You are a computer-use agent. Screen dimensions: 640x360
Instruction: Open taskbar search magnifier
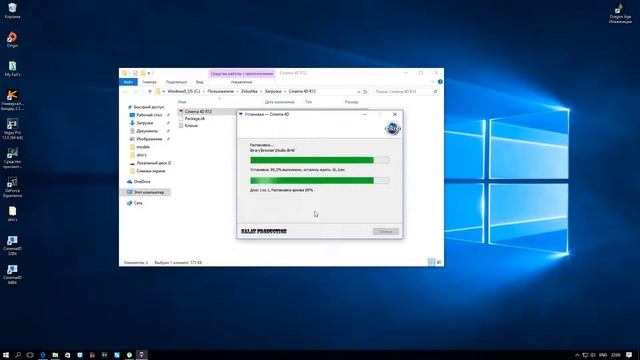point(18,355)
